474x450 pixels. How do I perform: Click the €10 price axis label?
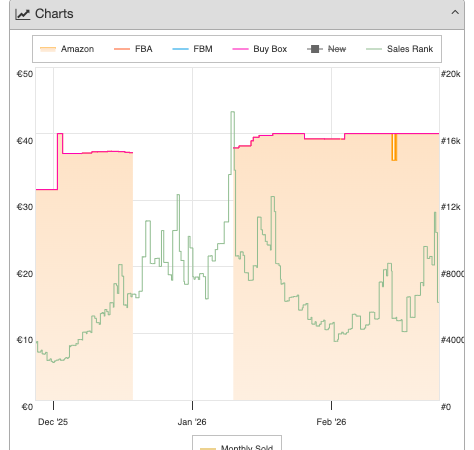click(25, 340)
